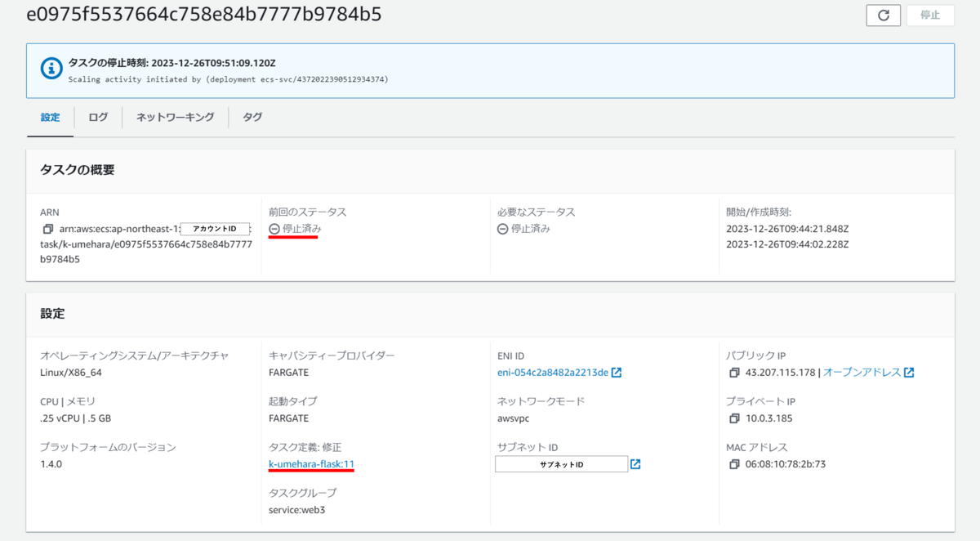Open the subnet ID external link icon
This screenshot has height=541, width=980.
coord(635,463)
